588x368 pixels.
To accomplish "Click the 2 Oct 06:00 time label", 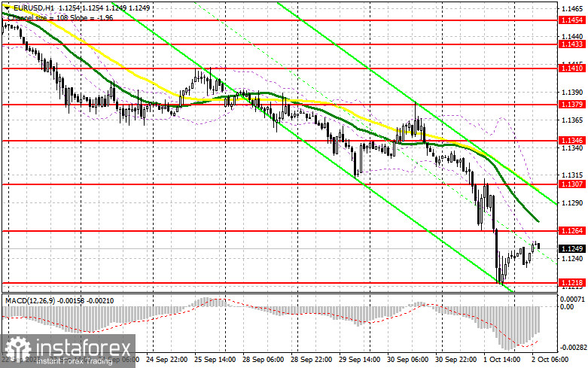I will (550, 360).
